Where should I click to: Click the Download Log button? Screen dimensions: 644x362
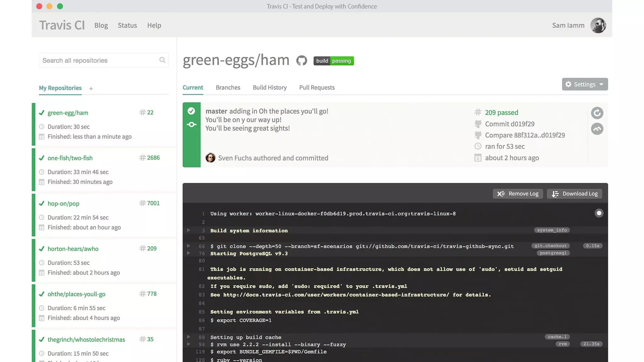click(x=574, y=194)
